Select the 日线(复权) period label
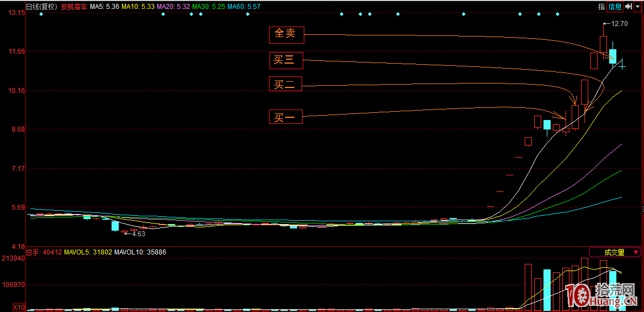Image resolution: width=644 pixels, height=312 pixels. click(x=43, y=6)
